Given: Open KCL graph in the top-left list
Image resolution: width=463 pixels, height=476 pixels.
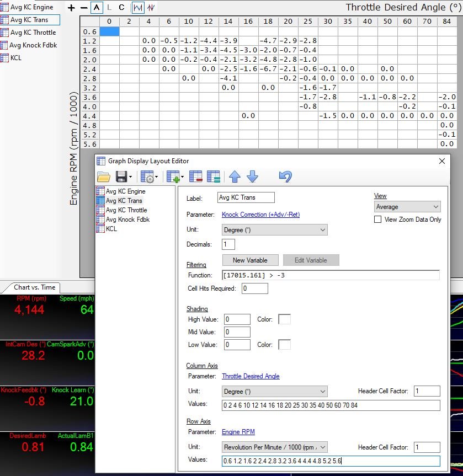Looking at the screenshot, I should pyautogui.click(x=11, y=58).
